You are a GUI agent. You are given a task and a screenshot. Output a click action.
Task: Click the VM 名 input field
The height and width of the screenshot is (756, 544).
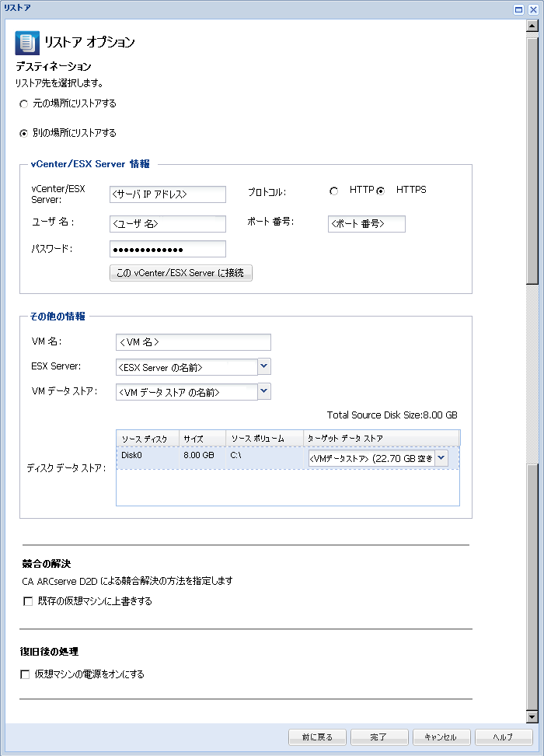click(x=194, y=342)
